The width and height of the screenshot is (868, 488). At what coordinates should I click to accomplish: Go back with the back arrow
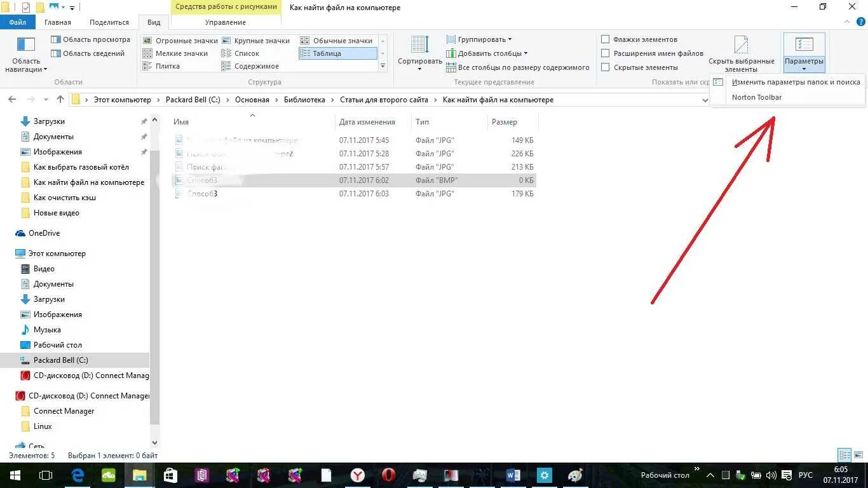pos(13,100)
